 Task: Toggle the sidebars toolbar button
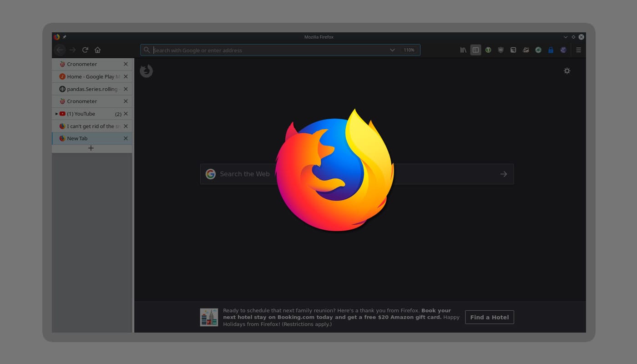click(475, 50)
